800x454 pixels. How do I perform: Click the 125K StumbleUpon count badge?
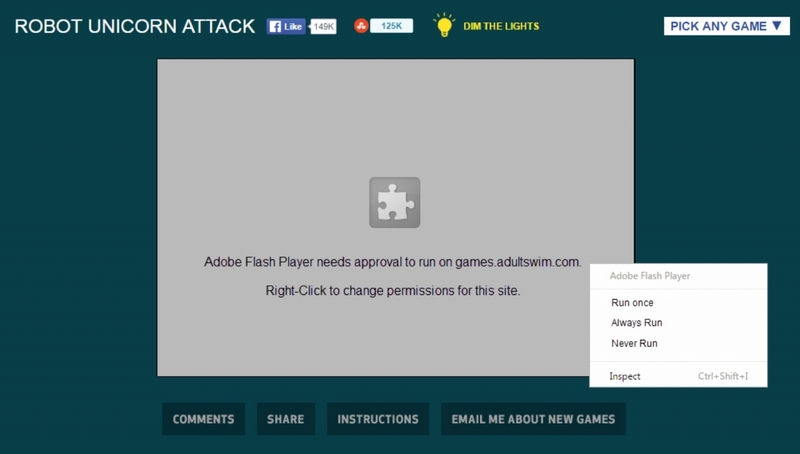[391, 26]
